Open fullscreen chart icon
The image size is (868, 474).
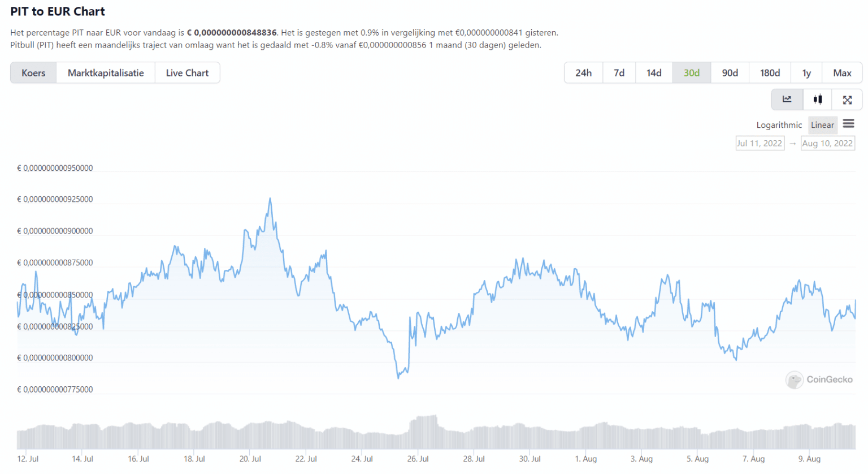[x=847, y=100]
